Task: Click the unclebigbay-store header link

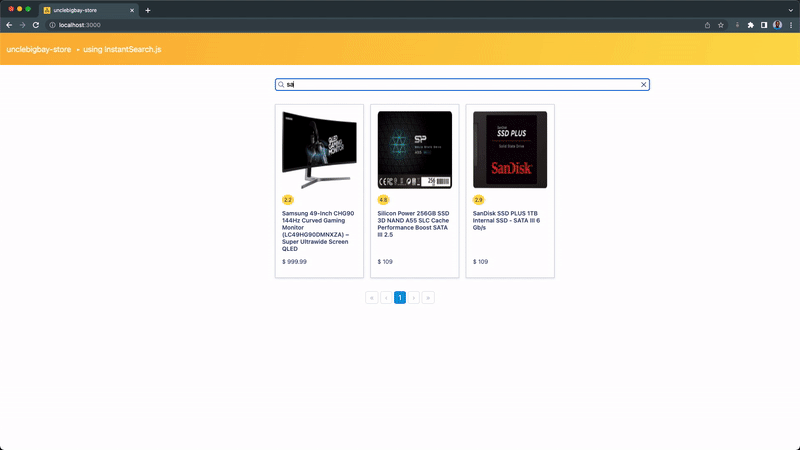Action: [x=39, y=49]
